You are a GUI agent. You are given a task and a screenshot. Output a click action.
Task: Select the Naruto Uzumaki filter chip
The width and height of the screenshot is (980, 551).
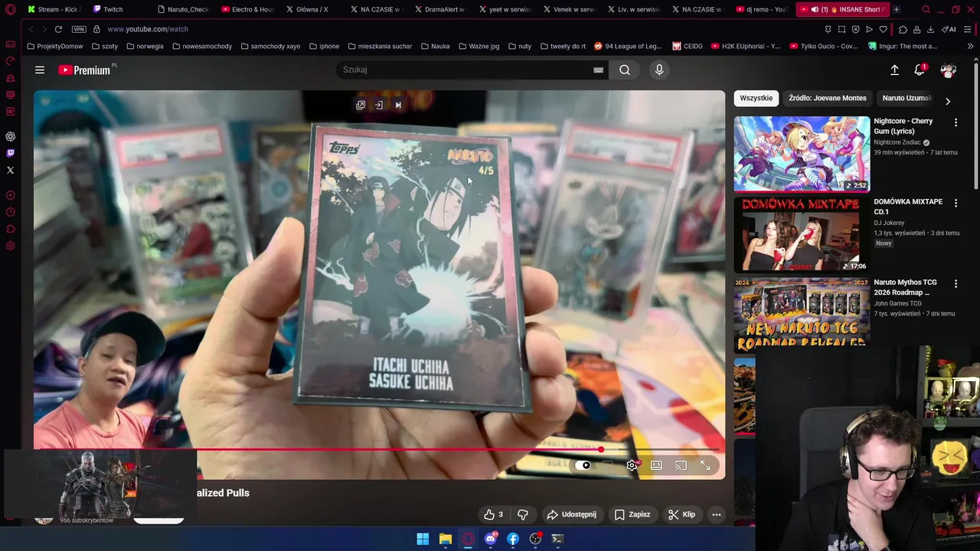(x=906, y=98)
